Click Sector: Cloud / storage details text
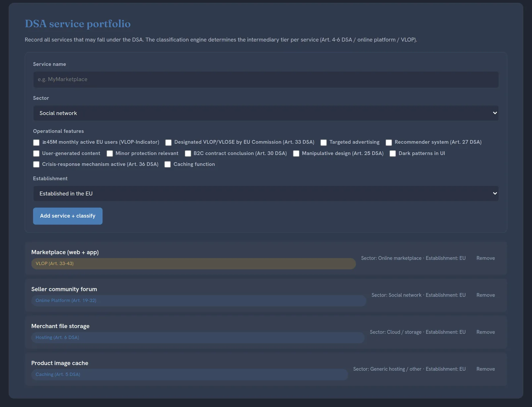 418,332
